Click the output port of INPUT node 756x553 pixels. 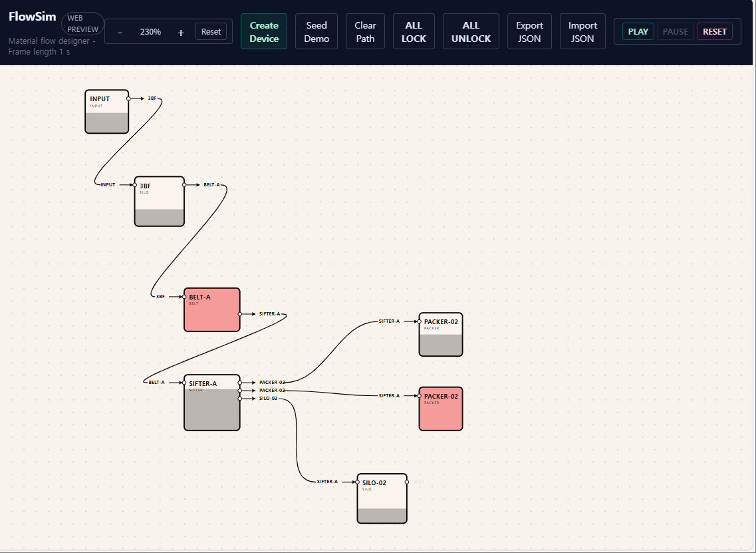tap(128, 98)
